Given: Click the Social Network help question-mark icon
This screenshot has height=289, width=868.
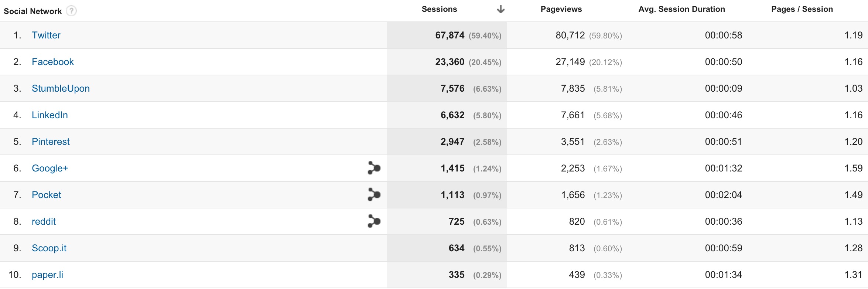Looking at the screenshot, I should (71, 11).
